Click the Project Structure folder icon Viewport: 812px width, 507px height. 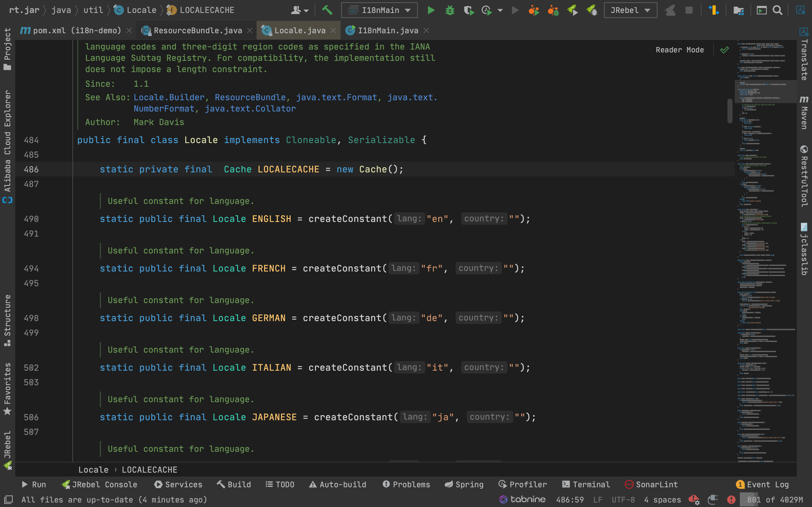pos(738,10)
